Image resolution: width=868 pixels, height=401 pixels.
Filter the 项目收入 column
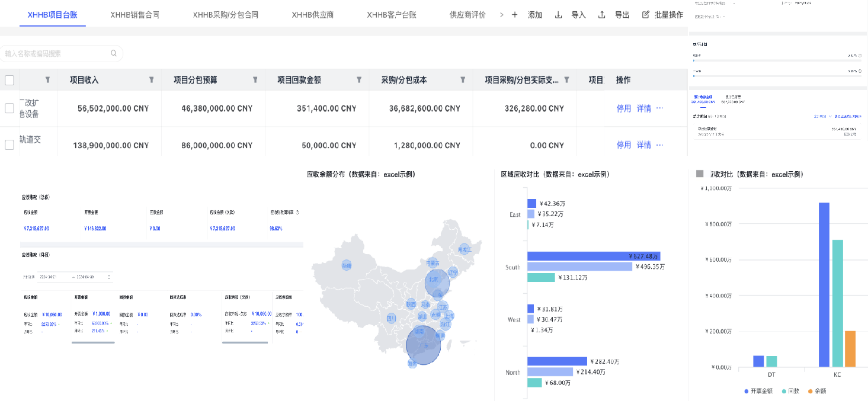coord(151,80)
